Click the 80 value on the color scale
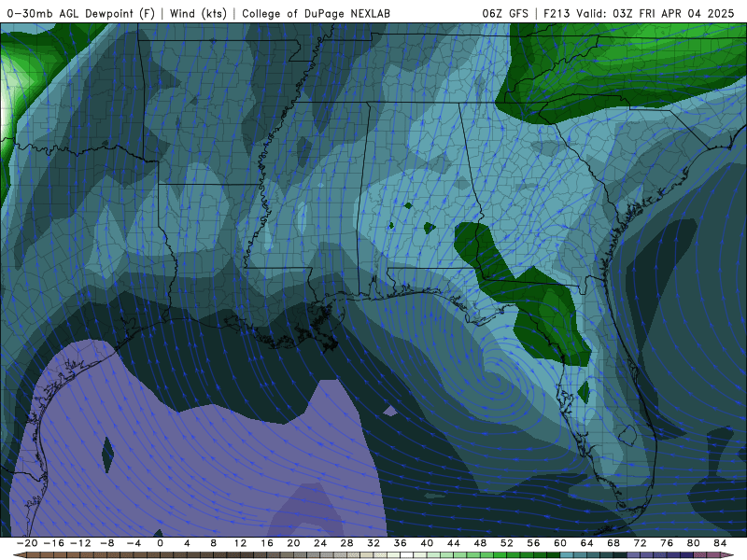The width and height of the screenshot is (747, 560). tap(694, 543)
